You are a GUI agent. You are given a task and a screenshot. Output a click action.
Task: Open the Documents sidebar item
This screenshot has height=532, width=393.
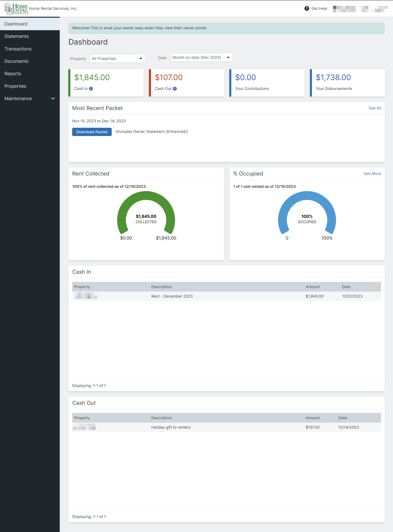(x=16, y=61)
